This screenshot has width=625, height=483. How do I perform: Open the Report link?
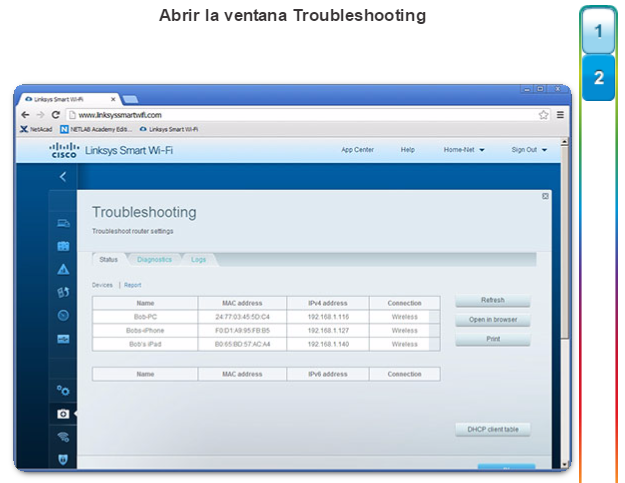(x=132, y=285)
